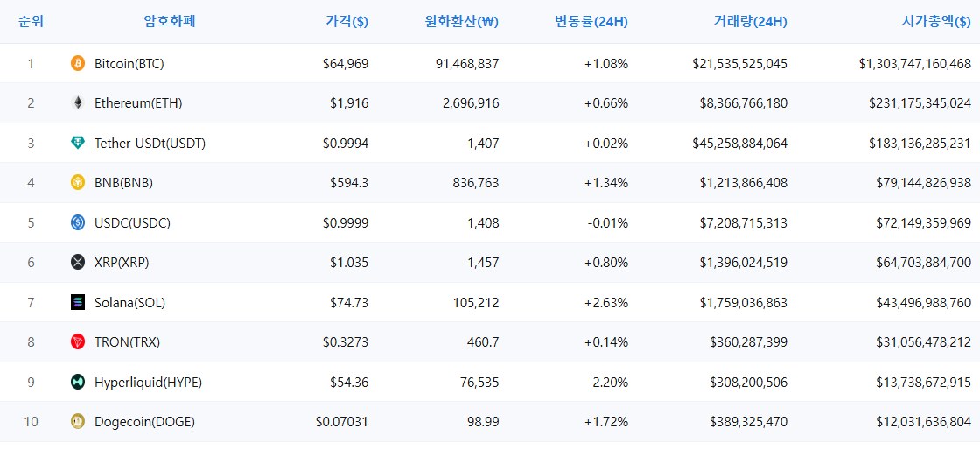Select USDC price $0.9999
980x450 pixels.
pyautogui.click(x=346, y=222)
